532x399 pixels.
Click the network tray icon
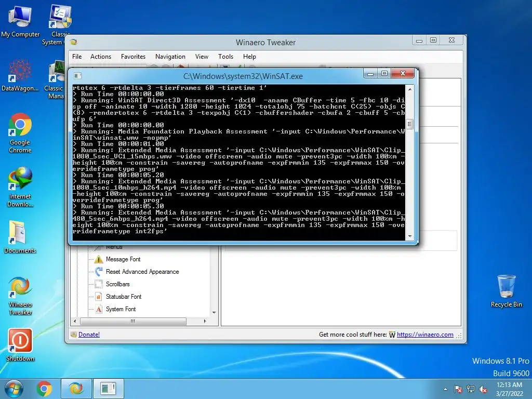coord(471,389)
